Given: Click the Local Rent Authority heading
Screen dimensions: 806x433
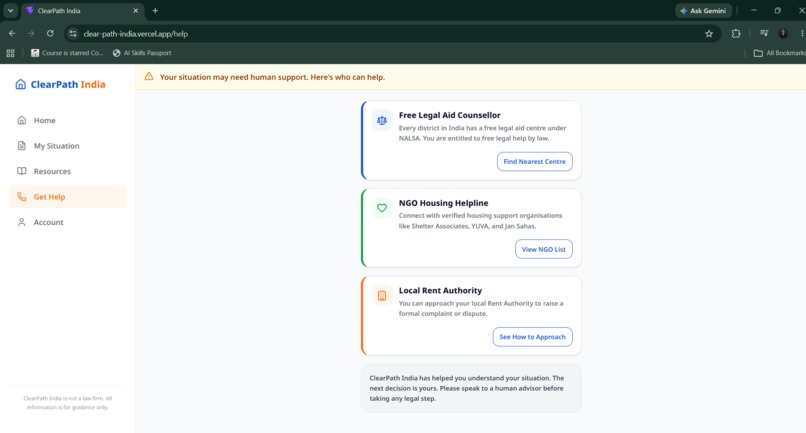Looking at the screenshot, I should tap(441, 291).
